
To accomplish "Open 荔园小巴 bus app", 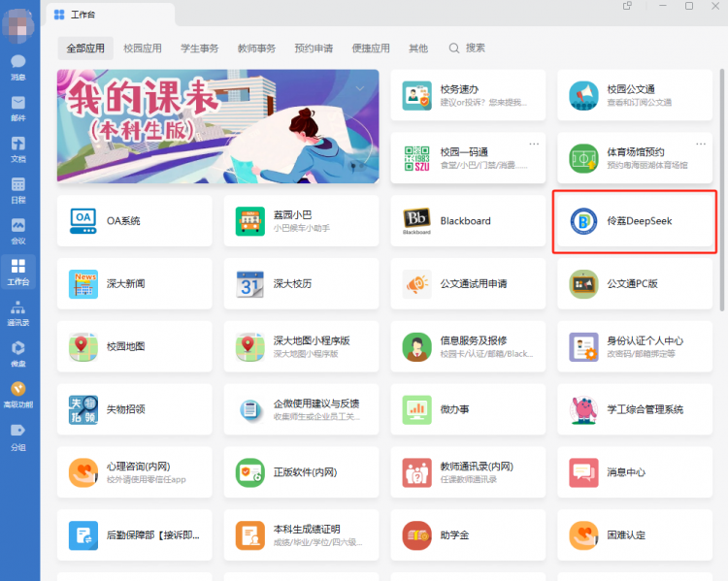I will tap(301, 221).
